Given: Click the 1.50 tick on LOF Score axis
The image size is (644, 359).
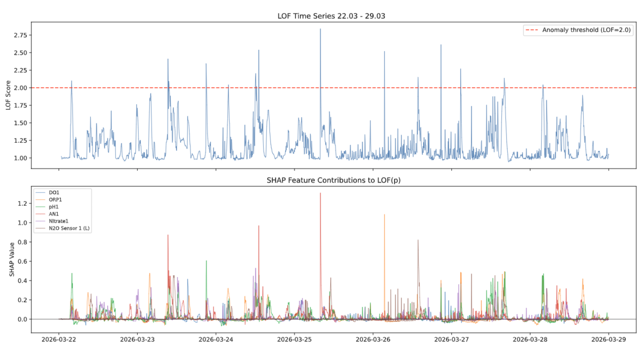Looking at the screenshot, I should (21, 123).
